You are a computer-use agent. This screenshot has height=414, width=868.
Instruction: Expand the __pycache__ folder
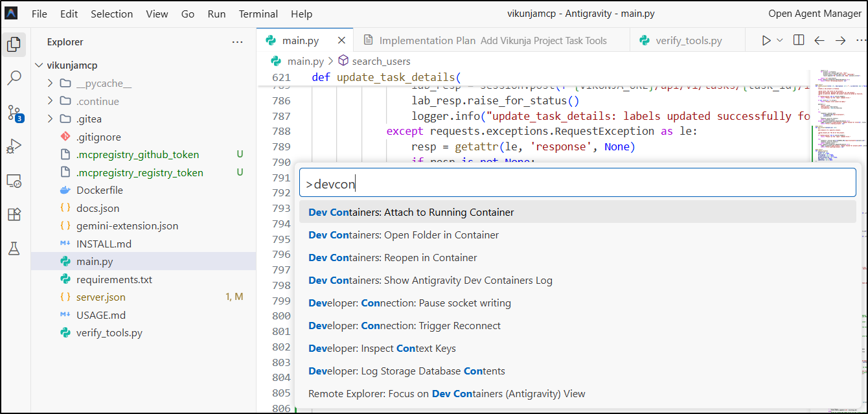click(51, 84)
